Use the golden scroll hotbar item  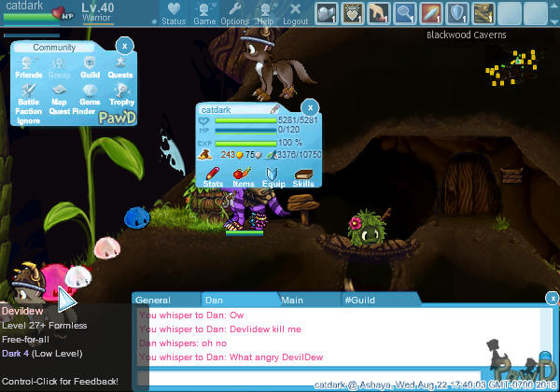tap(483, 14)
